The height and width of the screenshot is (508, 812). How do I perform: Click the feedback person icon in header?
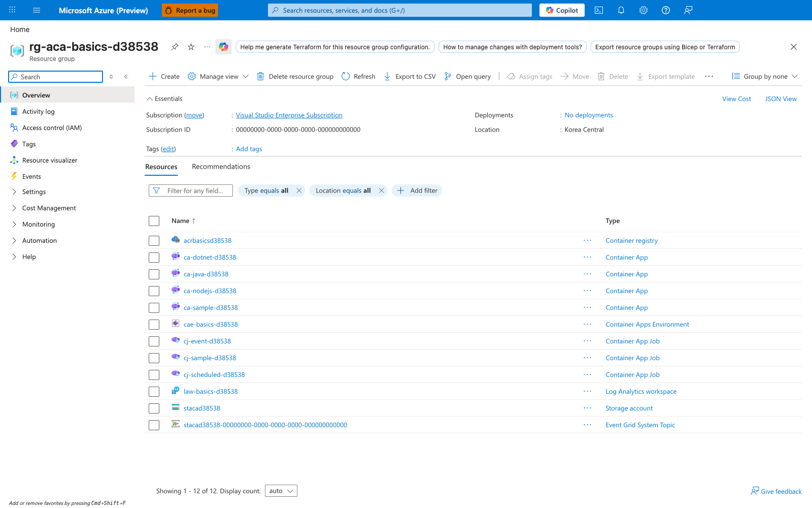point(688,10)
